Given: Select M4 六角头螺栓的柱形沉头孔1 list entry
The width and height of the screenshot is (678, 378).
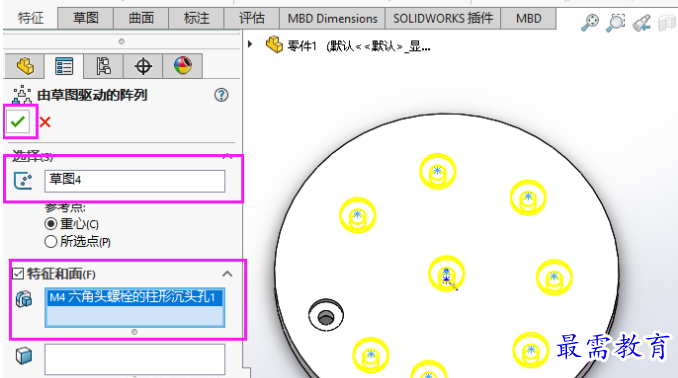Looking at the screenshot, I should click(x=134, y=298).
